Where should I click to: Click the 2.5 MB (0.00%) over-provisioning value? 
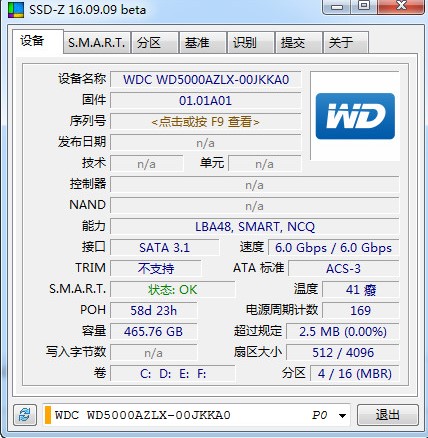[343, 332]
